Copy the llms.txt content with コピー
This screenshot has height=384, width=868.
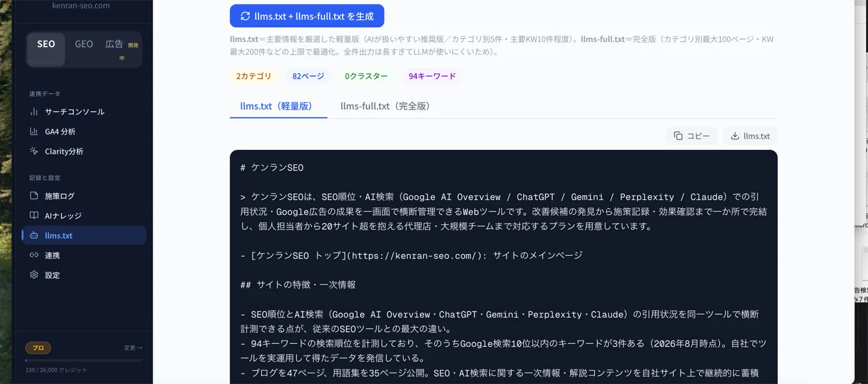(x=692, y=136)
